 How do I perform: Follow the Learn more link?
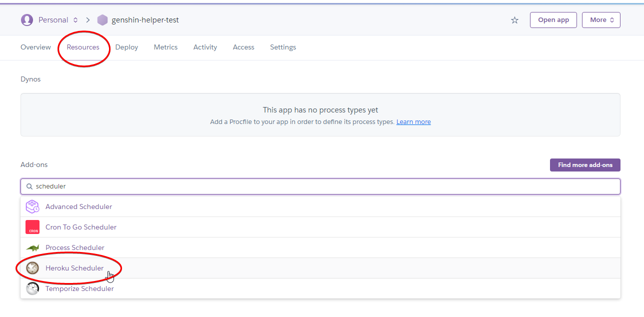point(413,122)
